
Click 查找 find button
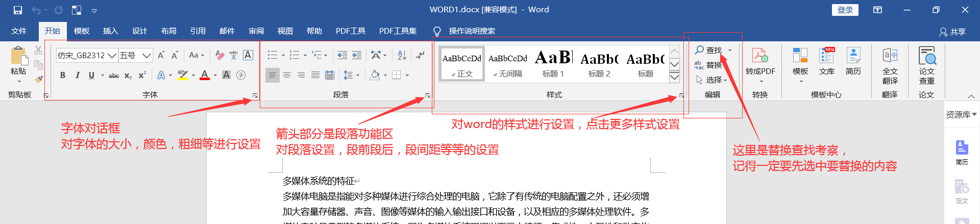pyautogui.click(x=708, y=50)
